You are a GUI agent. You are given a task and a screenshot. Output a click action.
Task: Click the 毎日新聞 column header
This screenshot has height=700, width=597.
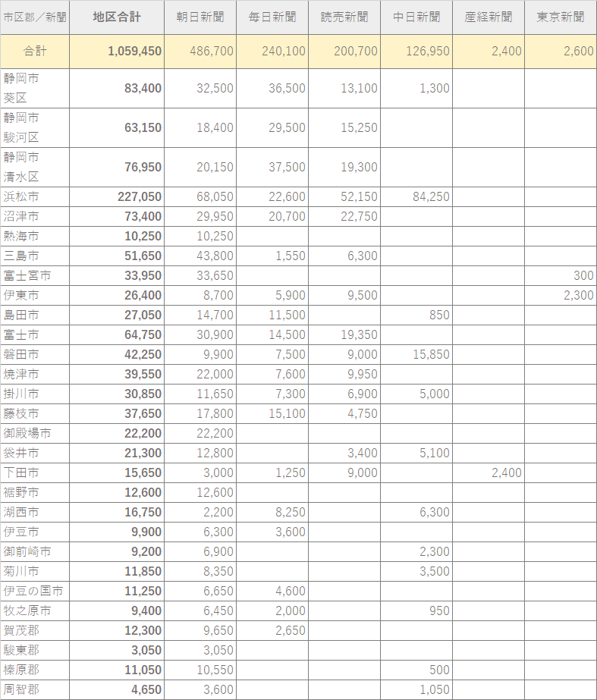point(272,17)
